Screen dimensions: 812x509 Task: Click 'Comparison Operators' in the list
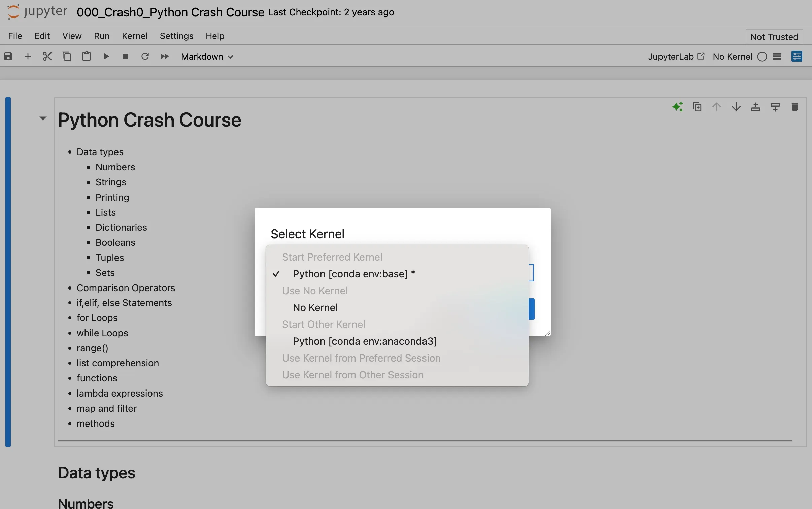pyautogui.click(x=126, y=288)
